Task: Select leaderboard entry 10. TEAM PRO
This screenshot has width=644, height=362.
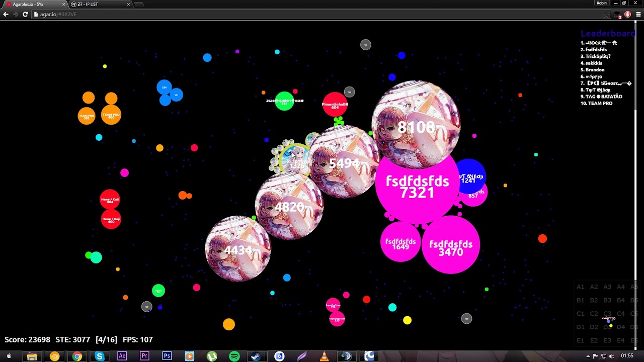Action: 597,103
